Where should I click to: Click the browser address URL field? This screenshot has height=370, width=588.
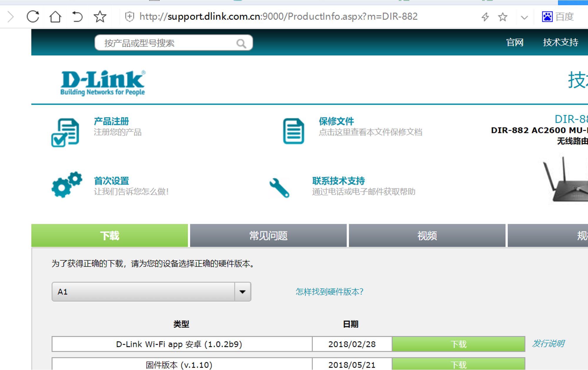(278, 16)
